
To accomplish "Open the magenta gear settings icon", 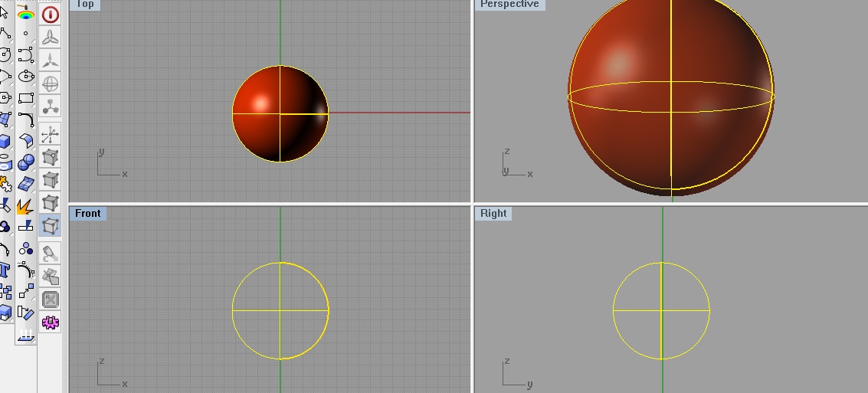I will coord(51,323).
